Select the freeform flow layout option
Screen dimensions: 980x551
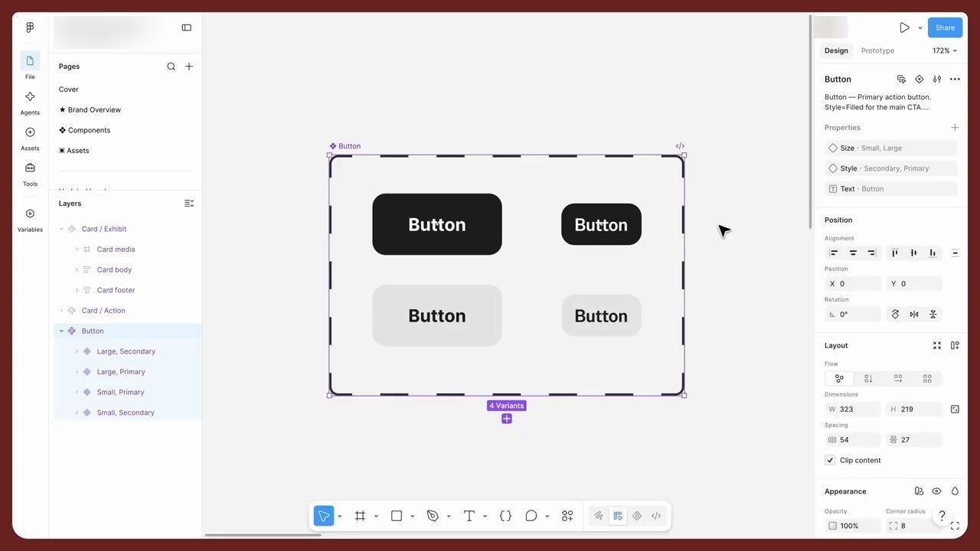pos(839,379)
